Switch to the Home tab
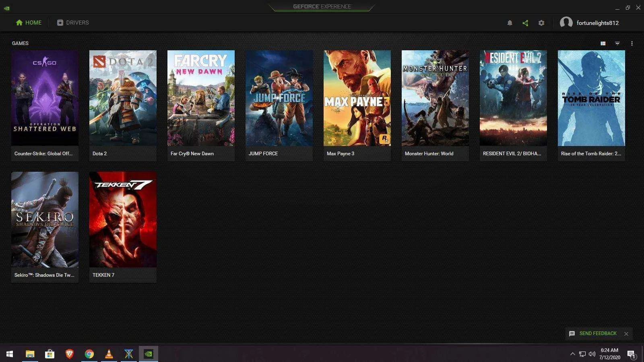This screenshot has width=644, height=362. click(29, 23)
